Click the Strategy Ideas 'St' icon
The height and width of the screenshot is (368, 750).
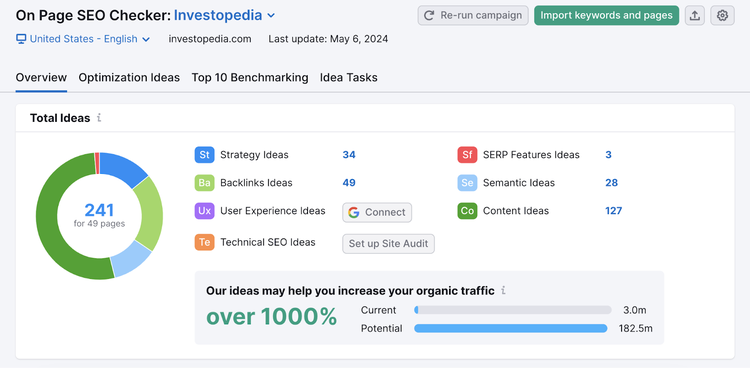204,155
